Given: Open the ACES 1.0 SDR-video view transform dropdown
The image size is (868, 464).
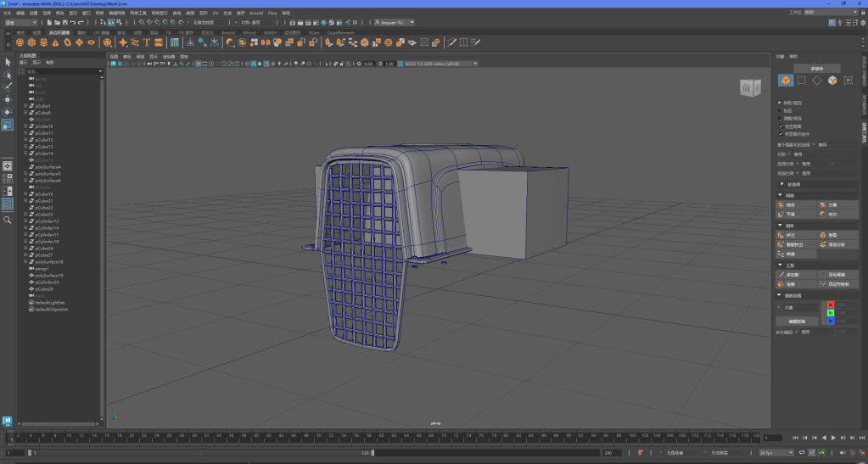Looking at the screenshot, I should (440, 64).
